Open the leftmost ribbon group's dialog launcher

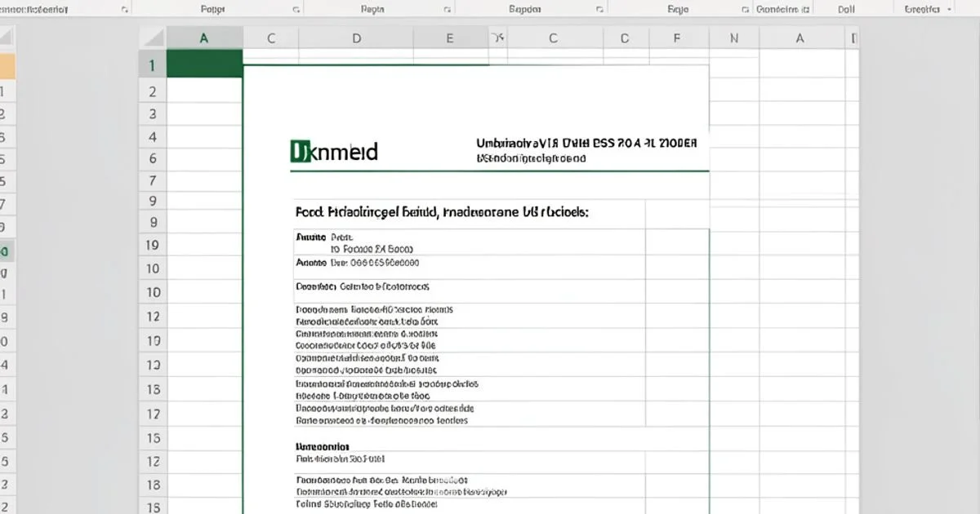[x=124, y=10]
